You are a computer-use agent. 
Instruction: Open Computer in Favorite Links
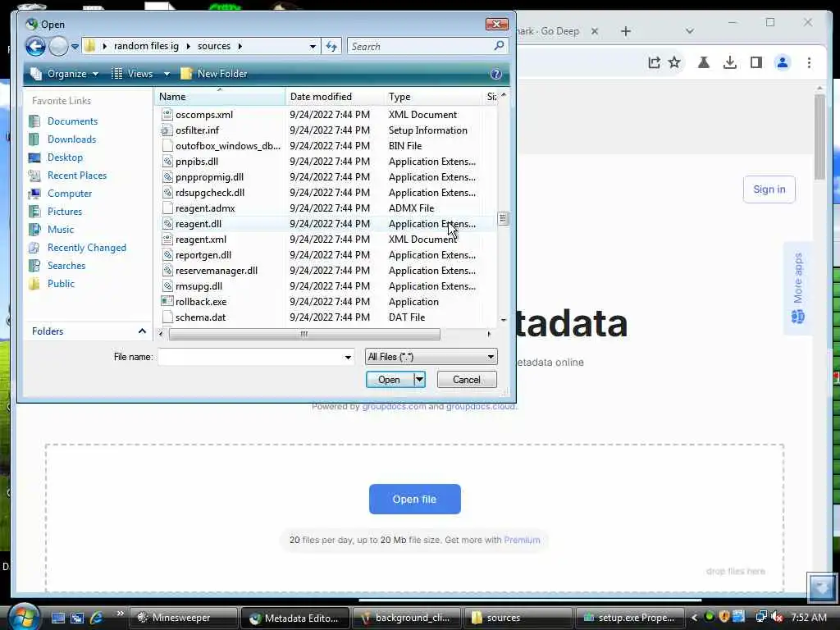point(70,194)
